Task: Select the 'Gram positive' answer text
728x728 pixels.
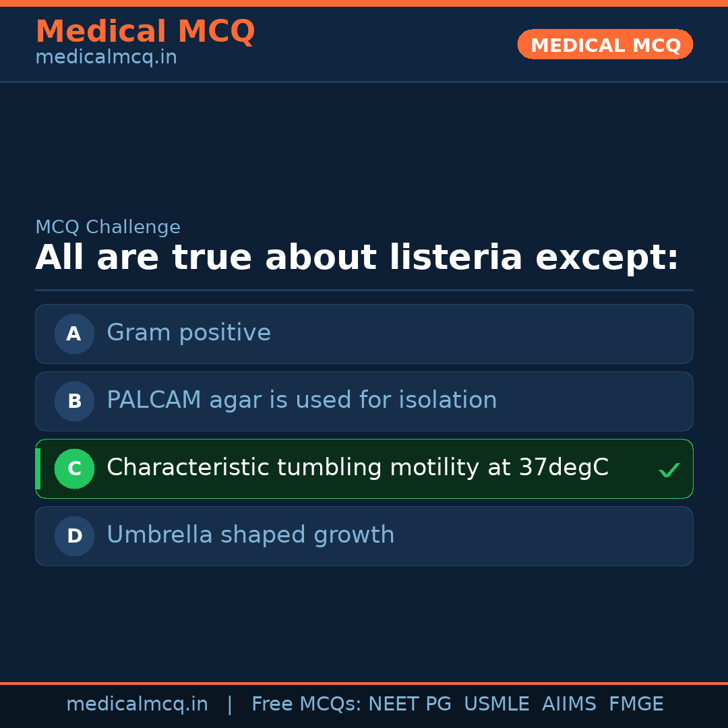Action: (x=189, y=333)
